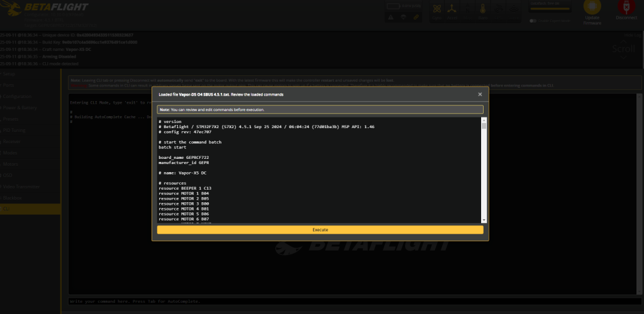Click 'resource MOTOR 2 B05' line
The image size is (644, 314).
[x=184, y=198]
